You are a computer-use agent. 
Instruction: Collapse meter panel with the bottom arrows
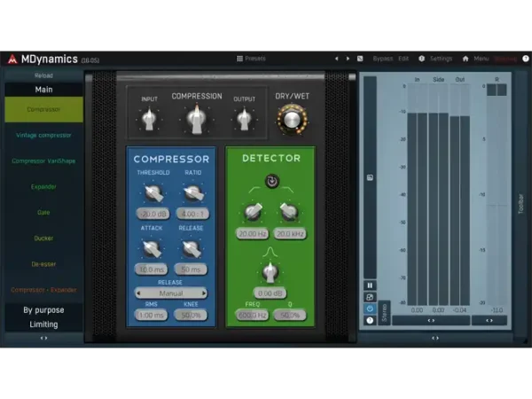[435, 338]
